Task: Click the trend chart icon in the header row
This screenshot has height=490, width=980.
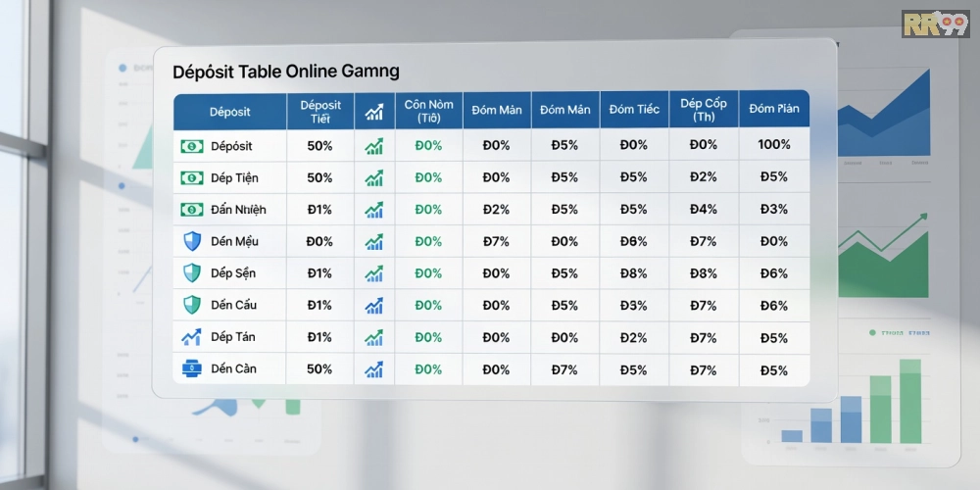Action: (x=373, y=111)
